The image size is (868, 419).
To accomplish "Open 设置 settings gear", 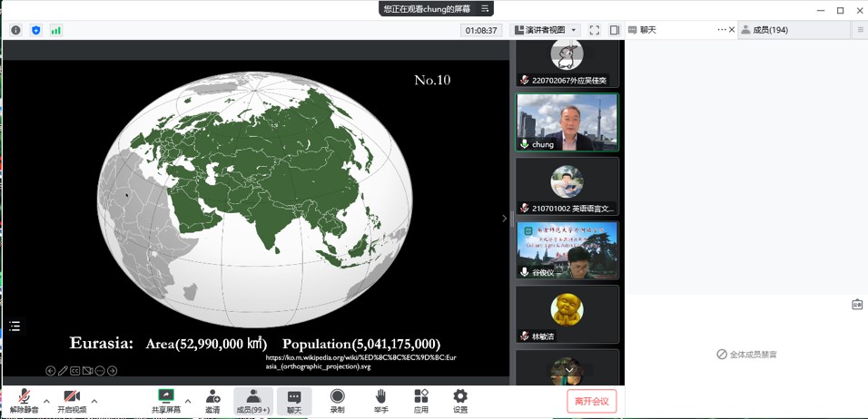I will coord(460,400).
